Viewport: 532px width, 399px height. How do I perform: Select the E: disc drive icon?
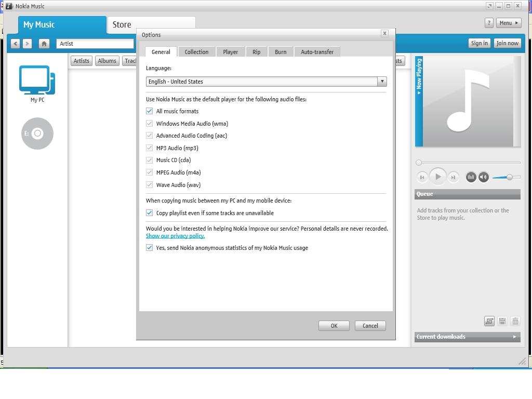point(37,134)
